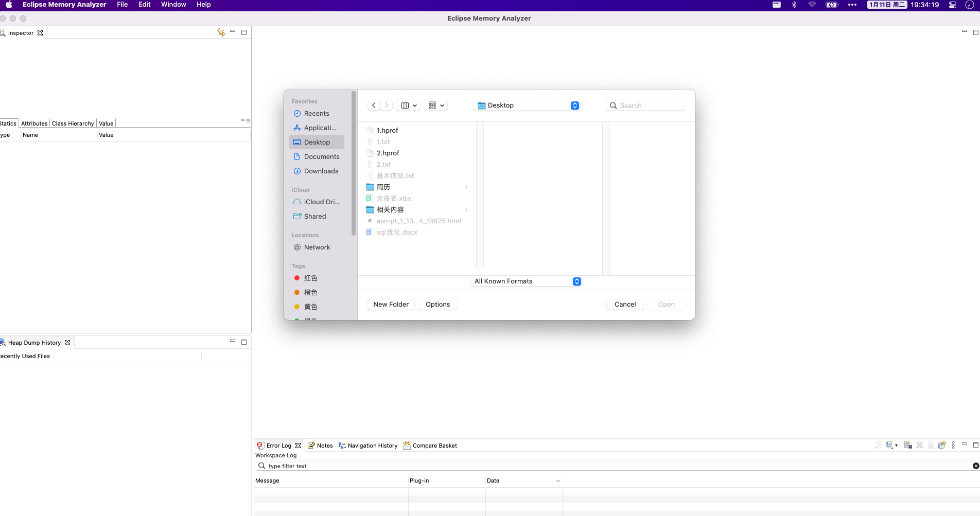
Task: Select iCloud Drive in the sidebar
Action: 317,202
